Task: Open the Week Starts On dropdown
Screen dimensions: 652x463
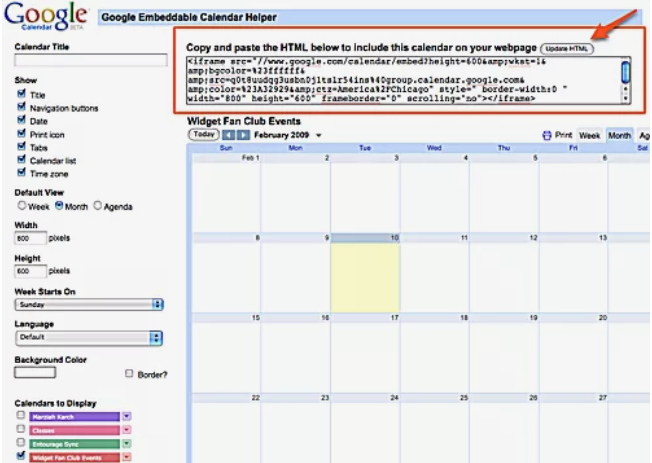Action: tap(88, 304)
